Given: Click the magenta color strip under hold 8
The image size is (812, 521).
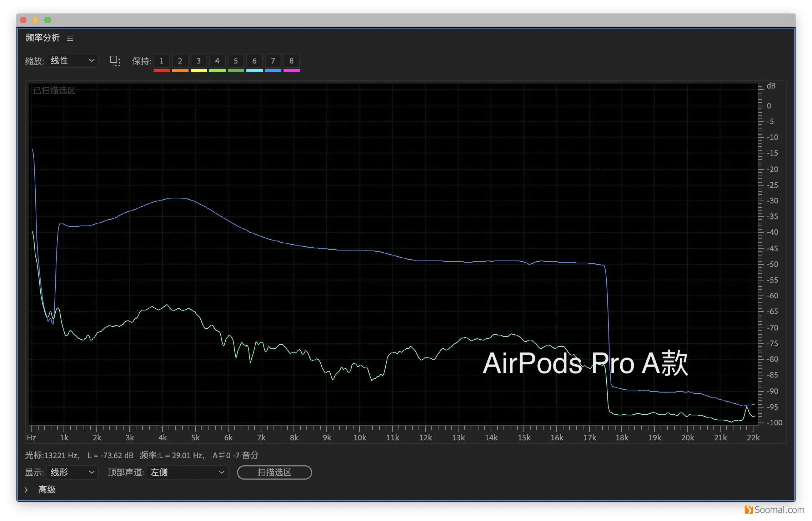Looking at the screenshot, I should (291, 71).
